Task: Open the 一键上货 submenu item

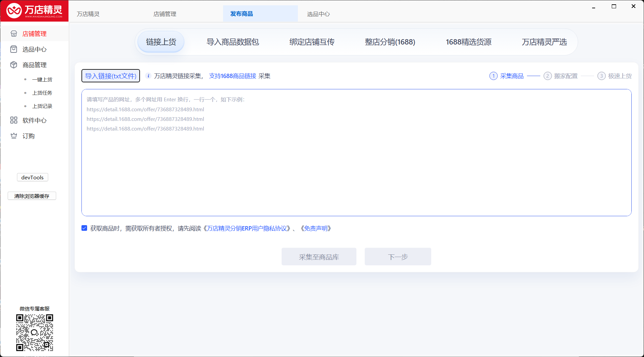Action: pos(42,79)
